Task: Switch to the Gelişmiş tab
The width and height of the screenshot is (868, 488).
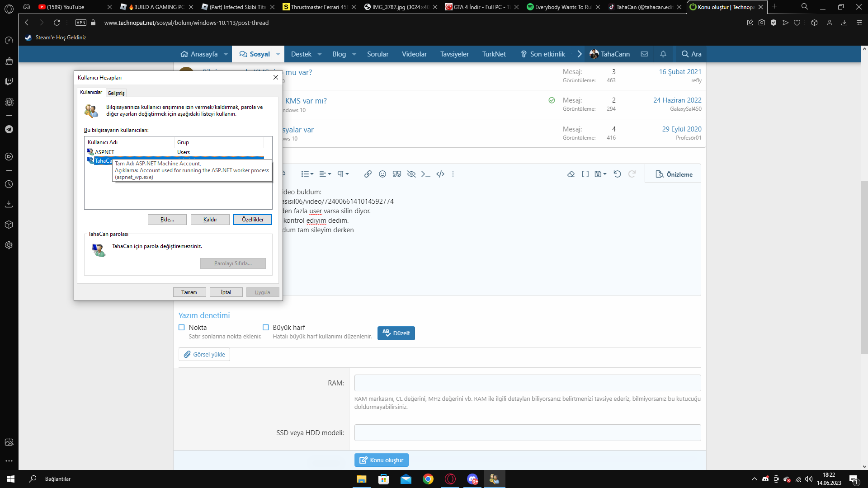Action: coord(116,93)
